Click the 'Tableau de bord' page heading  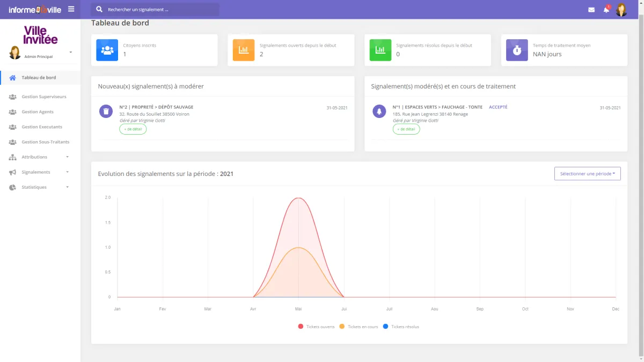[120, 23]
